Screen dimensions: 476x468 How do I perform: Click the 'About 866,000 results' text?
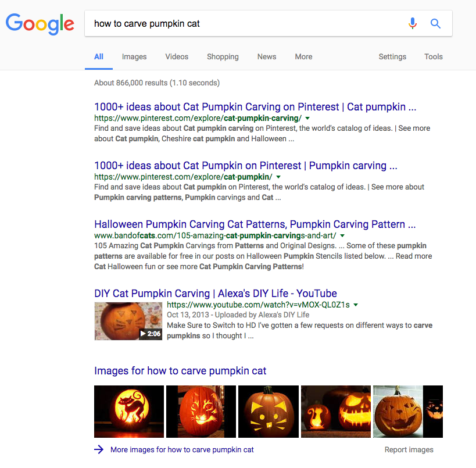(x=157, y=83)
